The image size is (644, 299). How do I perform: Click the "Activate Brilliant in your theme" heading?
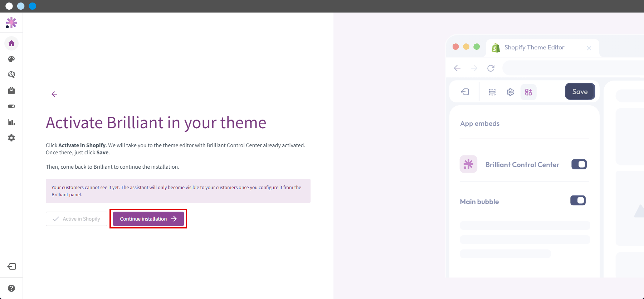tap(156, 123)
